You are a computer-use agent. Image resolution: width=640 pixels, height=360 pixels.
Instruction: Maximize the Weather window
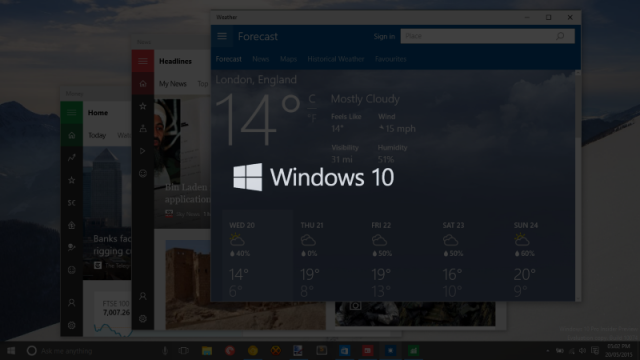click(x=548, y=17)
